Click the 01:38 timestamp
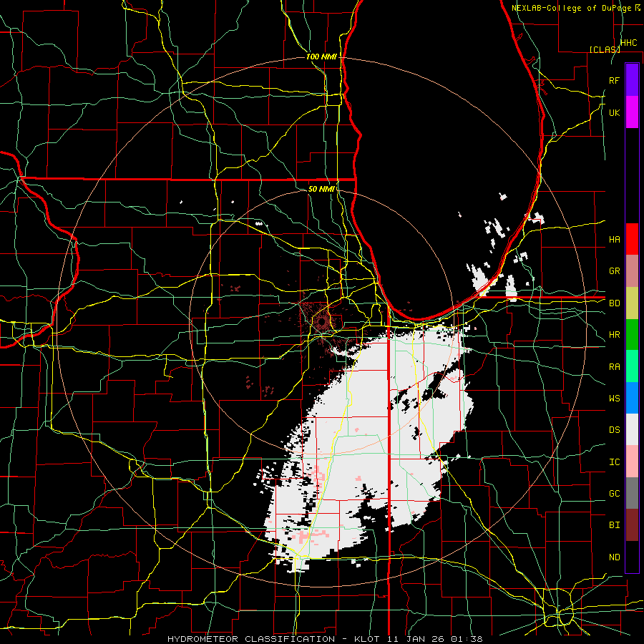The width and height of the screenshot is (644, 644). coord(467,639)
